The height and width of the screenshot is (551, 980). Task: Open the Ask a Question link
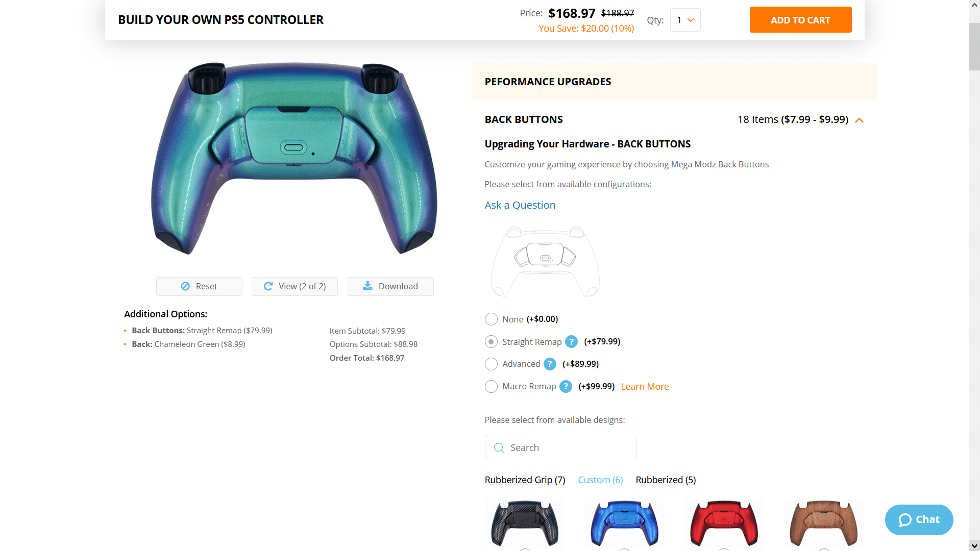520,205
